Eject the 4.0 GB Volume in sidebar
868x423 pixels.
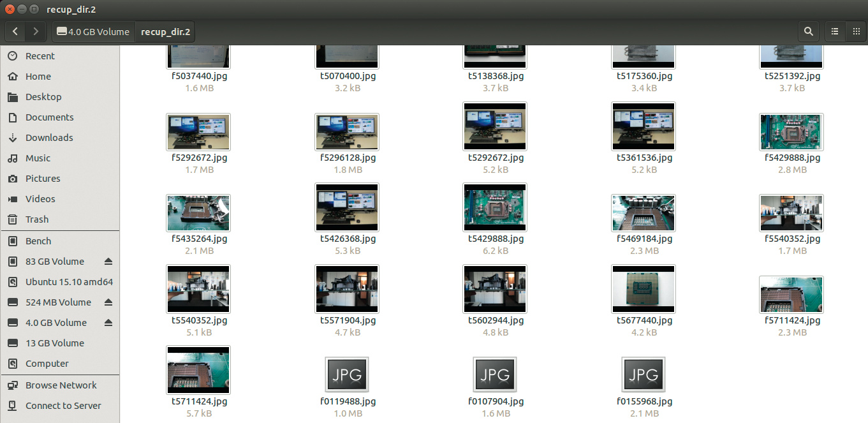(108, 323)
